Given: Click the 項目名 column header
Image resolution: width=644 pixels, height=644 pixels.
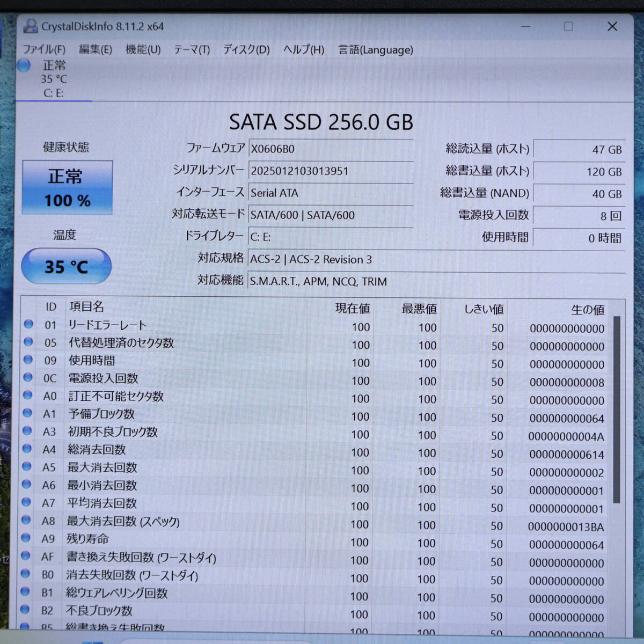Looking at the screenshot, I should tap(87, 306).
